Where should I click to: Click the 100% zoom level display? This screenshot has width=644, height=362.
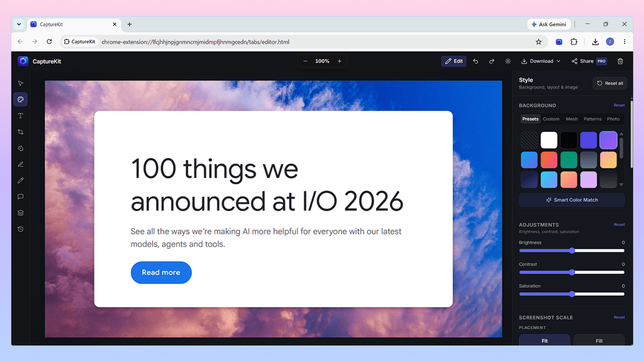click(x=322, y=61)
